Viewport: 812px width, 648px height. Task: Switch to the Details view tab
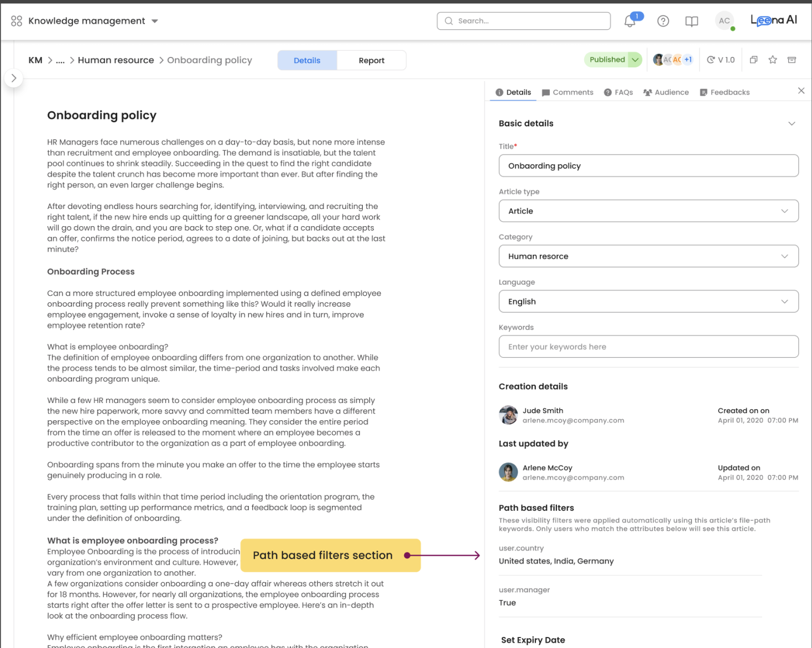point(307,60)
